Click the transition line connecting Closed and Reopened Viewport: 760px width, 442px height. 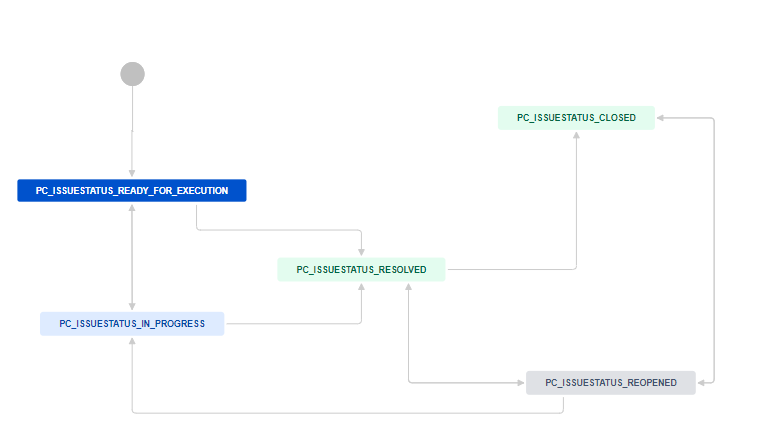(x=714, y=250)
